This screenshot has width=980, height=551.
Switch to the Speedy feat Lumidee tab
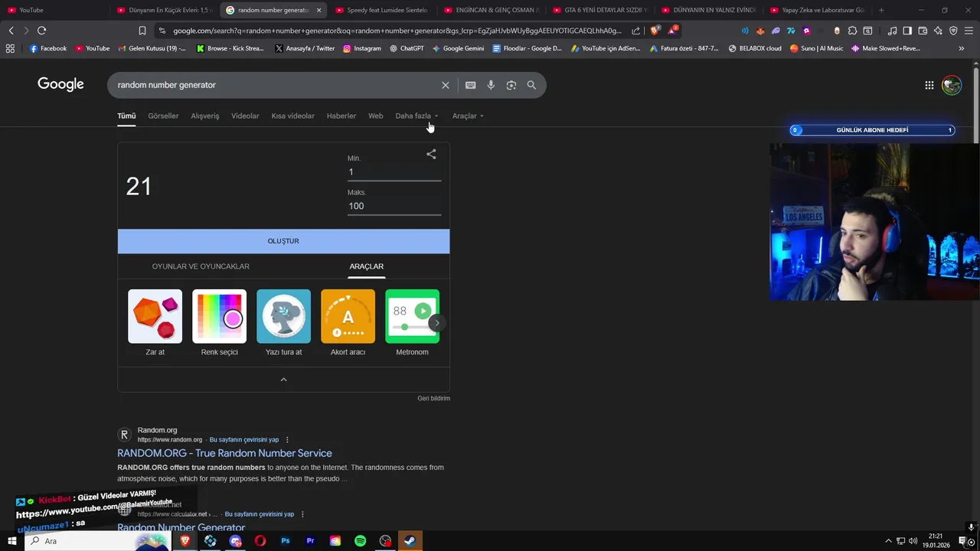382,10
